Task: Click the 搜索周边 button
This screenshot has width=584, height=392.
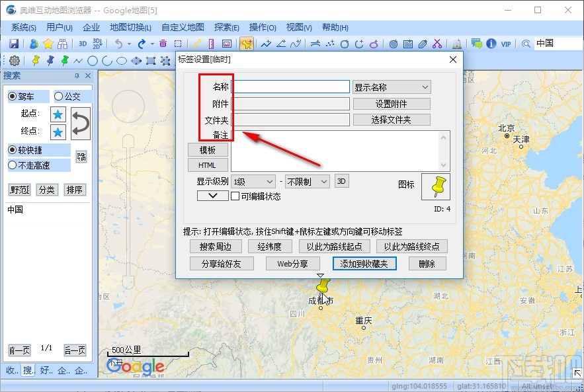Action: [x=216, y=247]
